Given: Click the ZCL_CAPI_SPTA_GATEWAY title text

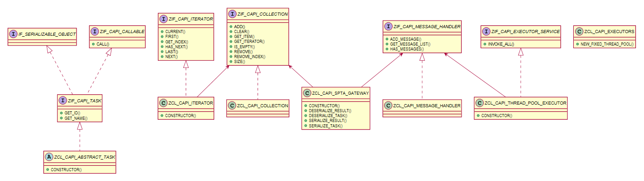Looking at the screenshot, I should click(340, 93).
